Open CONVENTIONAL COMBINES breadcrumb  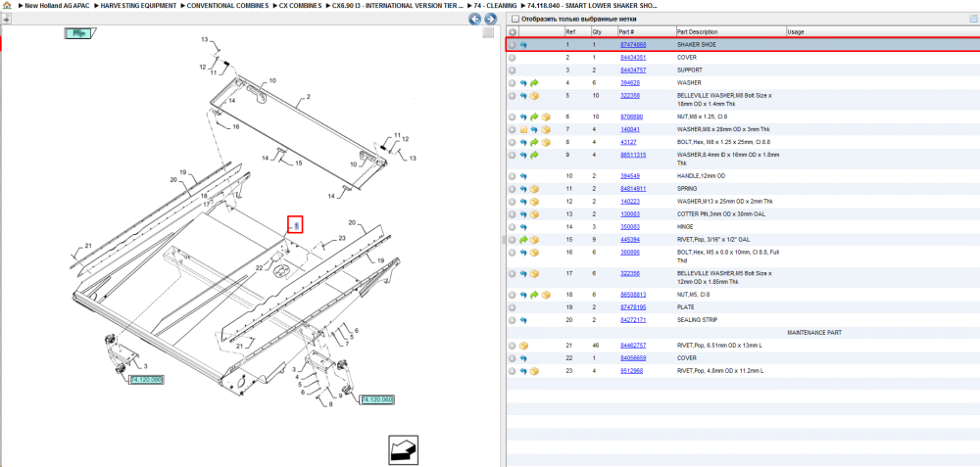[x=225, y=5]
